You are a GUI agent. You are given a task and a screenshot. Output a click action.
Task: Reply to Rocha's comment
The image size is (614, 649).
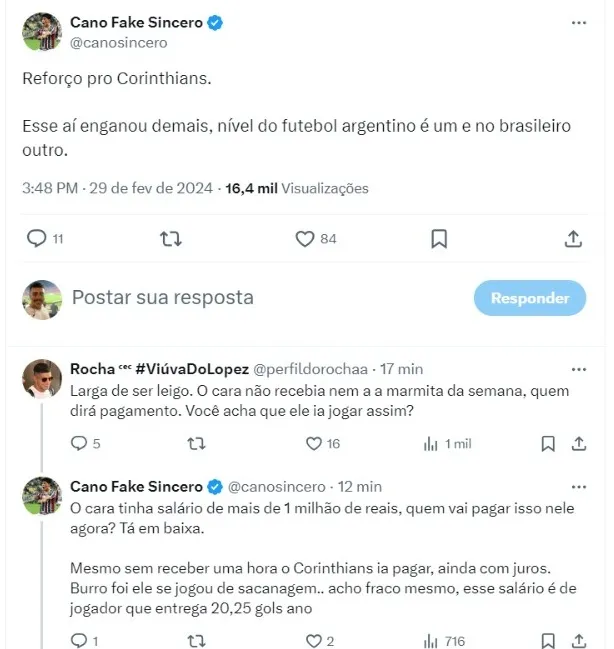tap(79, 443)
